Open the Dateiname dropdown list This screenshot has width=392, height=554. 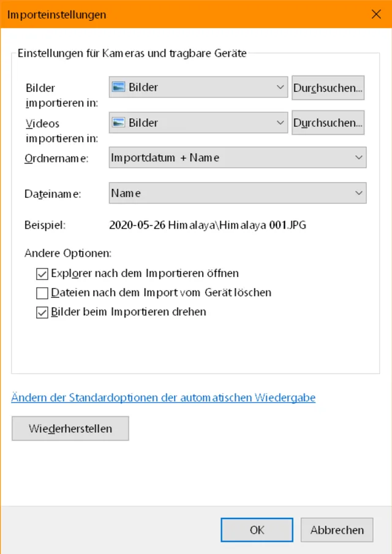359,193
